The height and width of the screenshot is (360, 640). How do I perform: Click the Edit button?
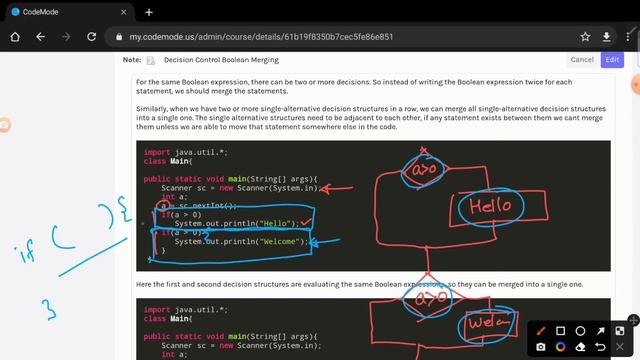click(x=612, y=60)
